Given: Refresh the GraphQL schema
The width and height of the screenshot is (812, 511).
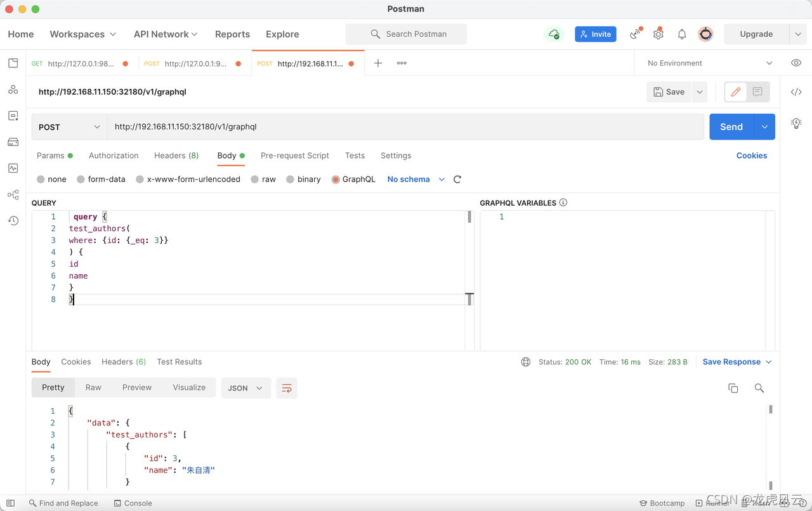Looking at the screenshot, I should click(x=457, y=180).
